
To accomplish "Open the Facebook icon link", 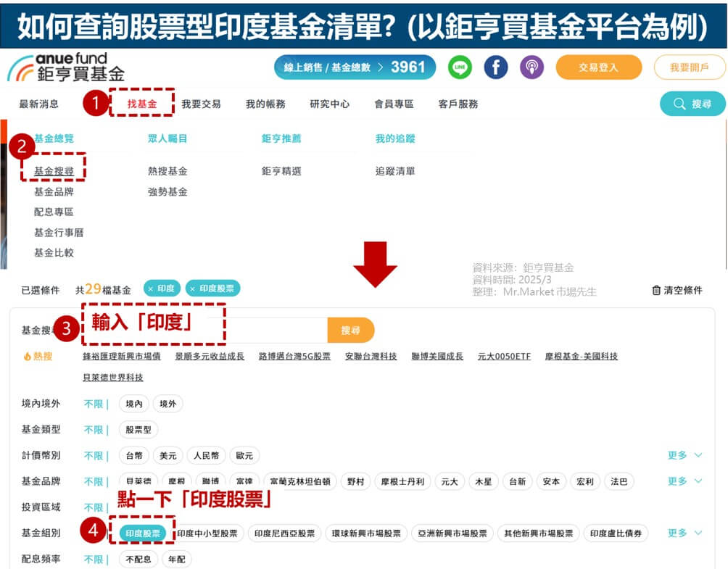I will [496, 67].
